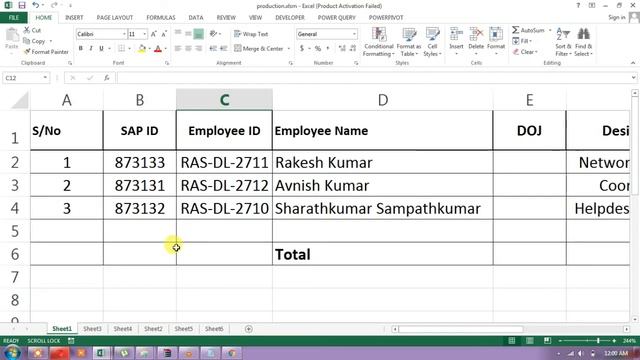
Task: Decrease font size with the smaller A
Action: (x=164, y=34)
